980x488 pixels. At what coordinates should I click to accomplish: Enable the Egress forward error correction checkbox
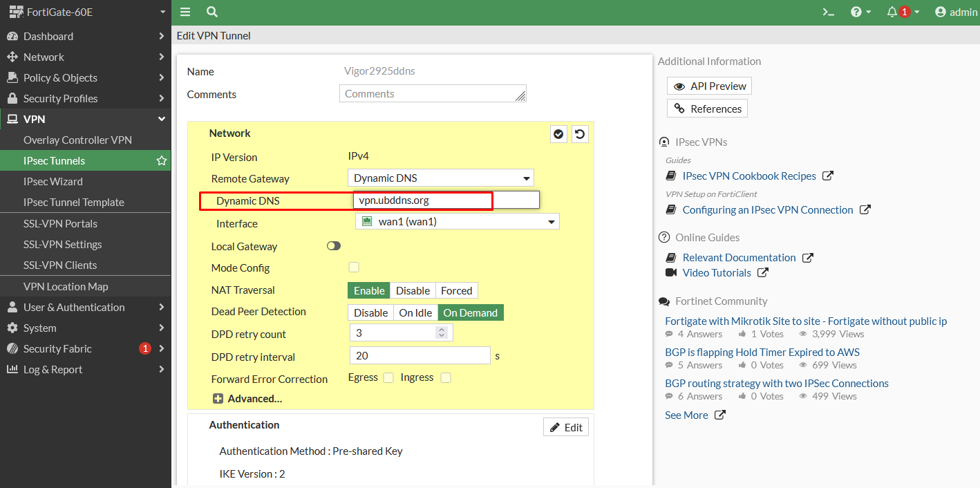tap(388, 377)
